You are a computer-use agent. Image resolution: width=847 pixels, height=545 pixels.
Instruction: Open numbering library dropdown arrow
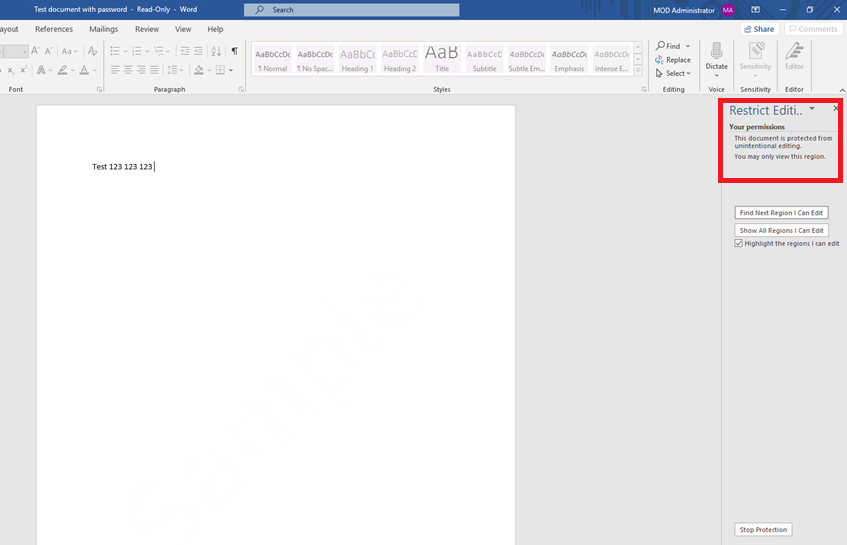[x=147, y=51]
